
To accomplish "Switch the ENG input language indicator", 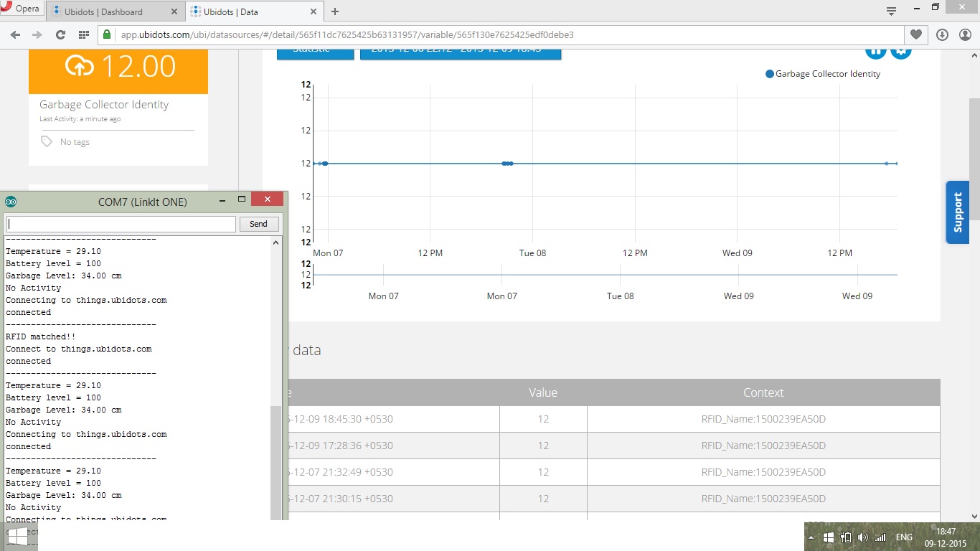I will point(904,537).
